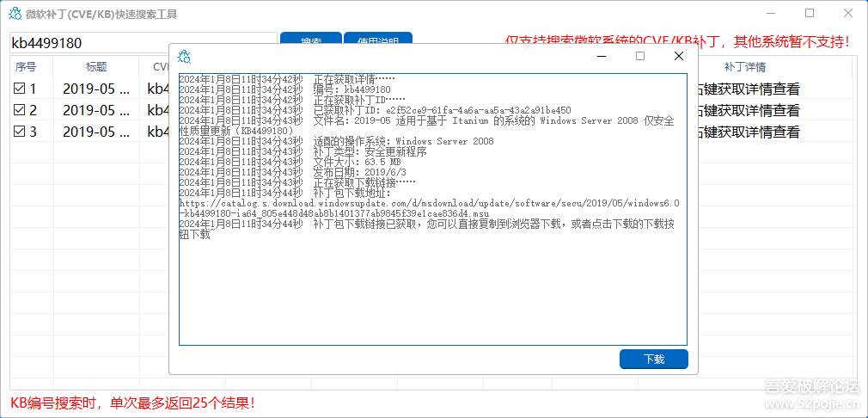Click the 适配的操作系统 Windows Server 2008 line
The height and width of the screenshot is (418, 868).
point(337,141)
